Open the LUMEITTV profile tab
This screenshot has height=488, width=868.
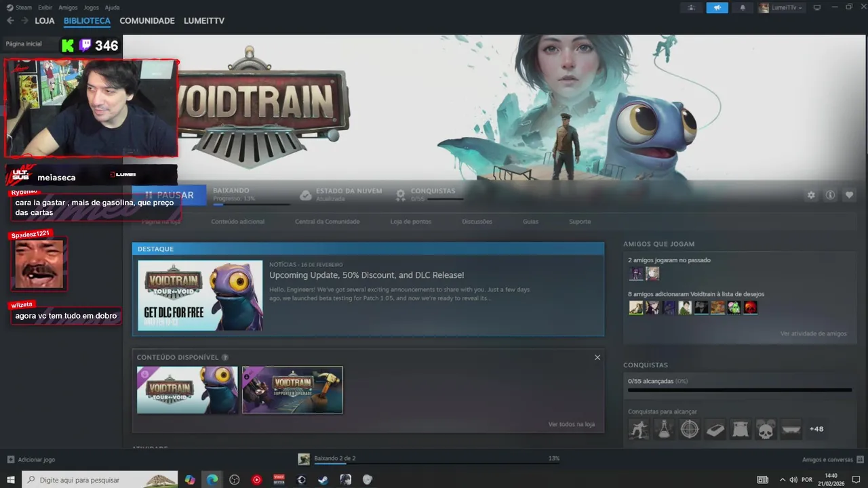pyautogui.click(x=204, y=21)
